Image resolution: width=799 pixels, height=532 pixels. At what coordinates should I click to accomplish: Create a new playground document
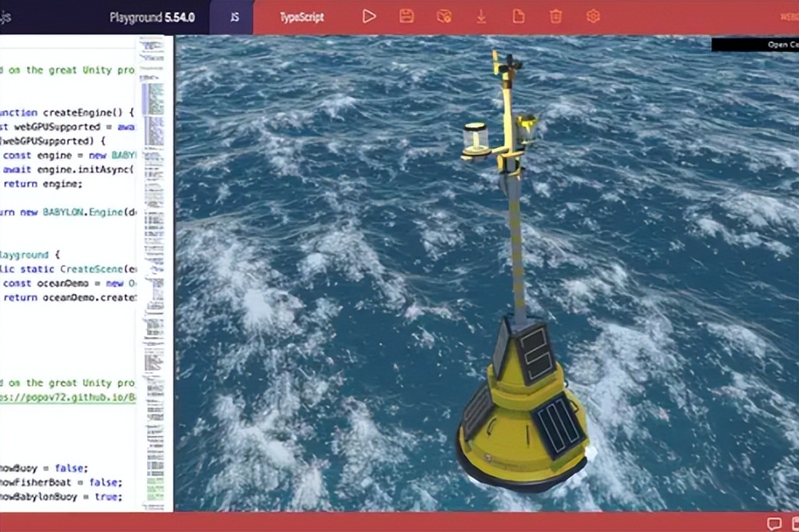(x=518, y=16)
